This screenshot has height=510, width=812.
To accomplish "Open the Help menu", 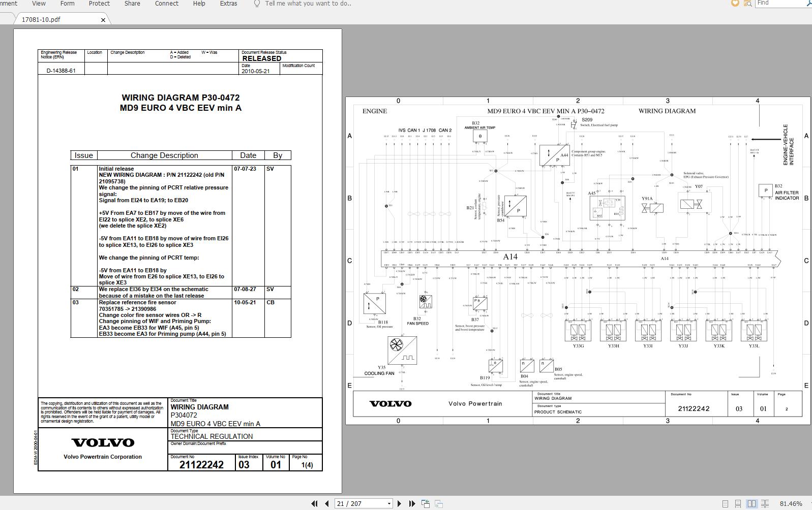I will click(x=199, y=3).
